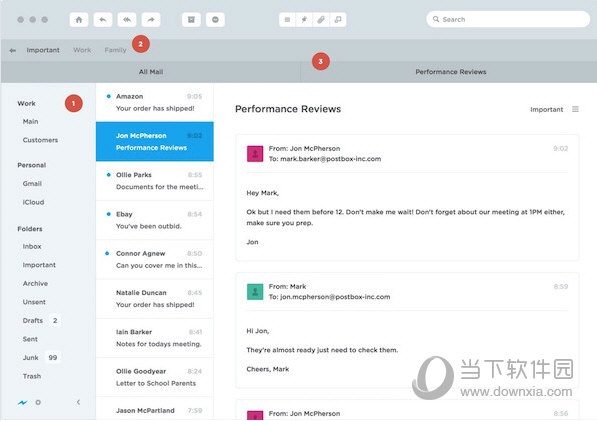
Task: Reply to the message with the Reply icon
Action: tap(103, 19)
